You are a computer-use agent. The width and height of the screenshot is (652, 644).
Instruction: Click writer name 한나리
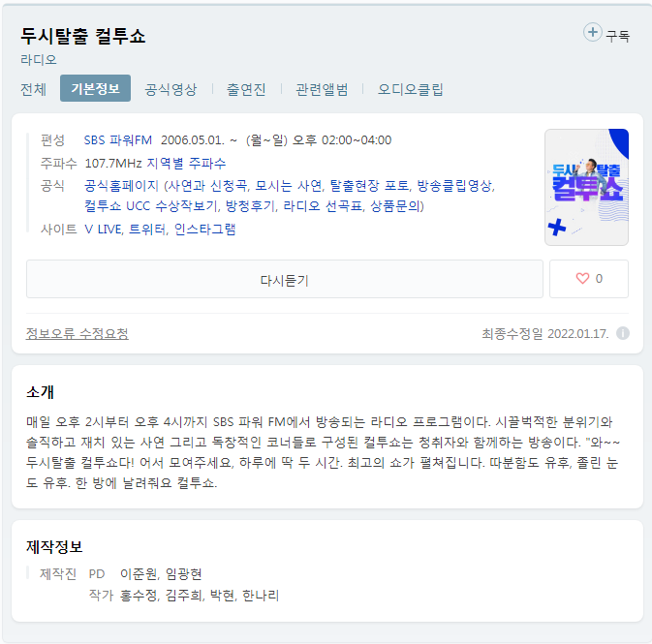[261, 596]
